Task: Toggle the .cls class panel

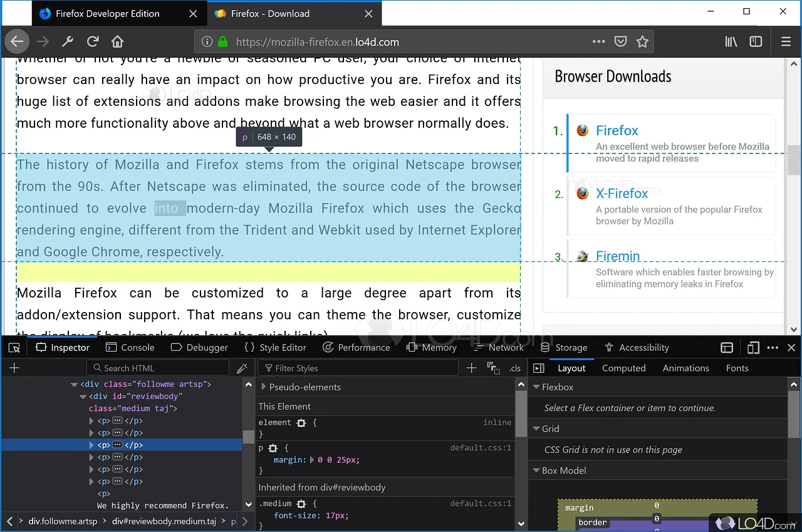Action: [x=515, y=368]
